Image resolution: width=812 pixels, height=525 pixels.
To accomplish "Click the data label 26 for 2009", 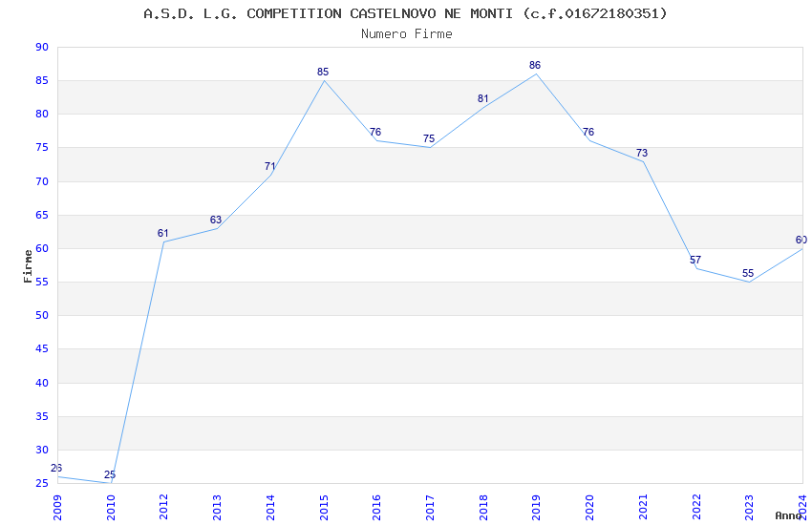I will (x=56, y=468).
